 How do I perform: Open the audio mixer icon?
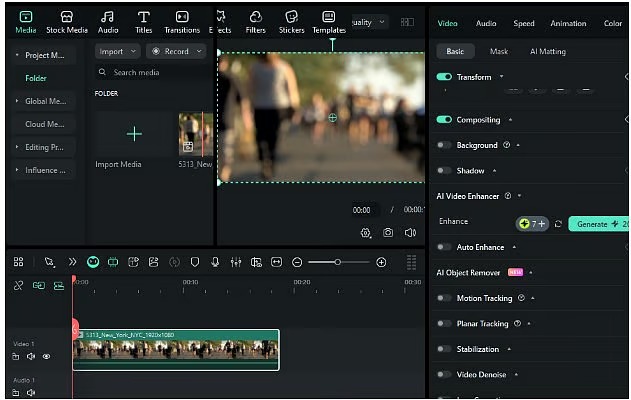pos(236,262)
